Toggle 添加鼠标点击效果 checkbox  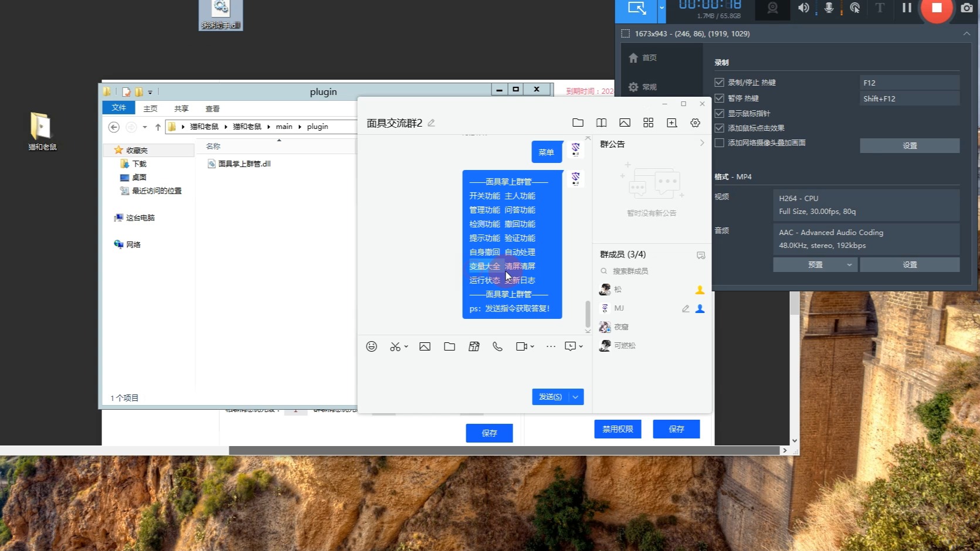[719, 128]
